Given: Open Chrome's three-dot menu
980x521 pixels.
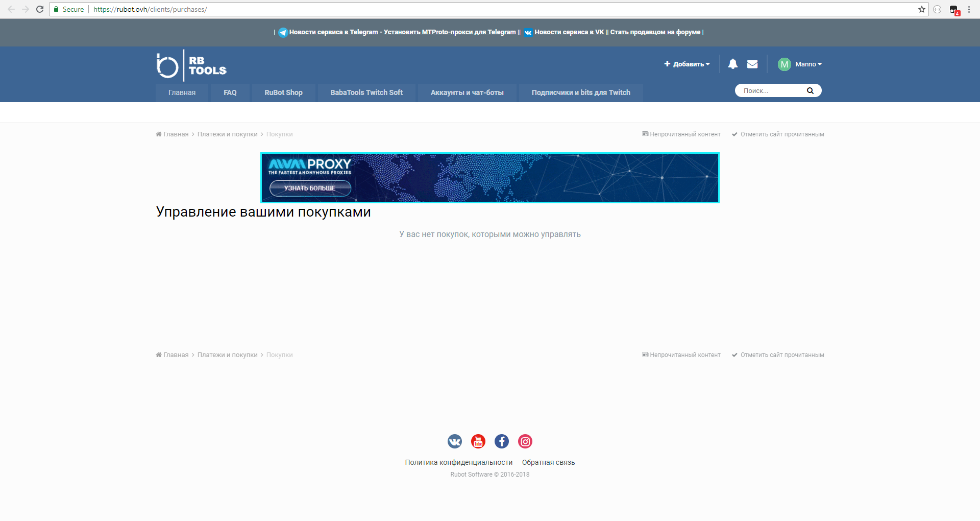Looking at the screenshot, I should 969,9.
